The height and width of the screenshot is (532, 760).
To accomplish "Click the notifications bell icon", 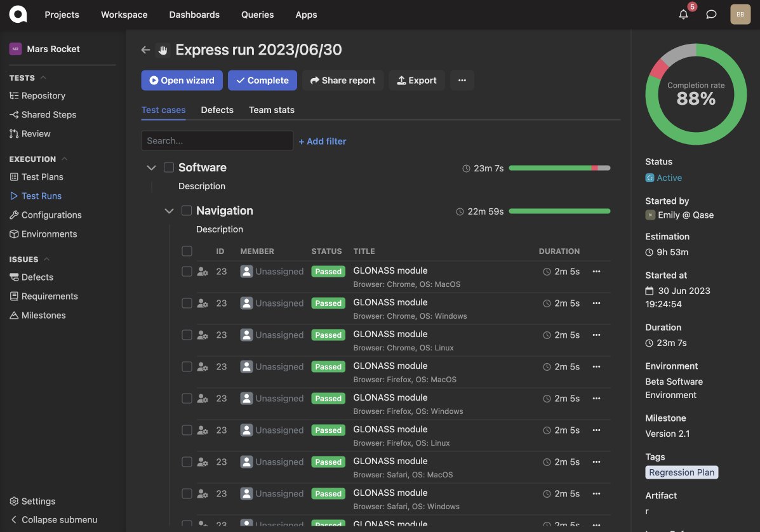I will [683, 15].
